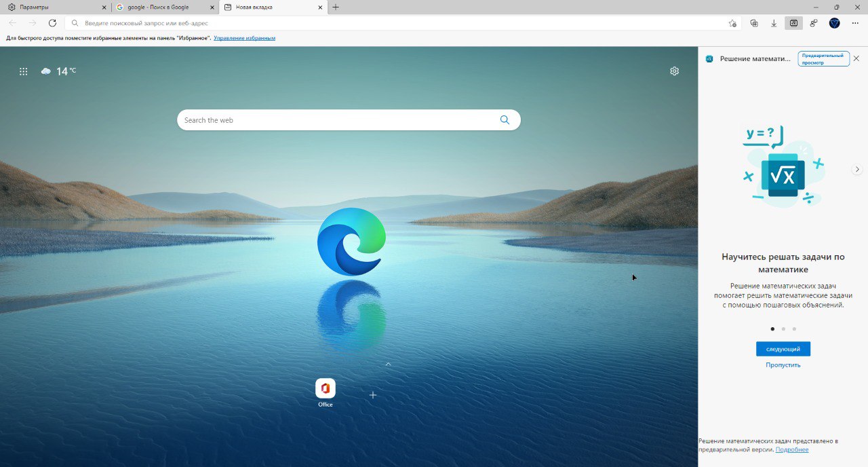Open the profile avatar icon
Screen dimensions: 868x467
pyautogui.click(x=834, y=23)
